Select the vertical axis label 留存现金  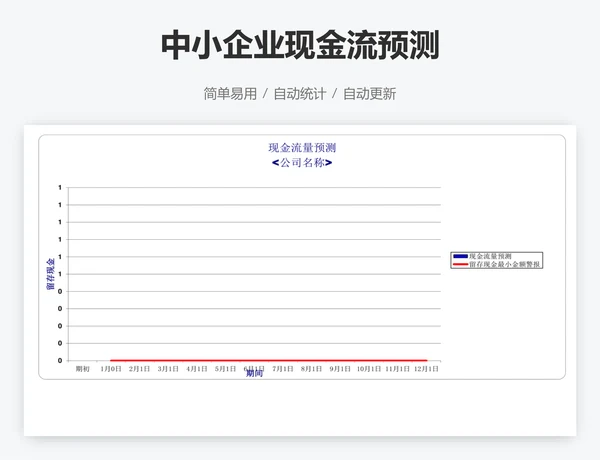pos(51,274)
